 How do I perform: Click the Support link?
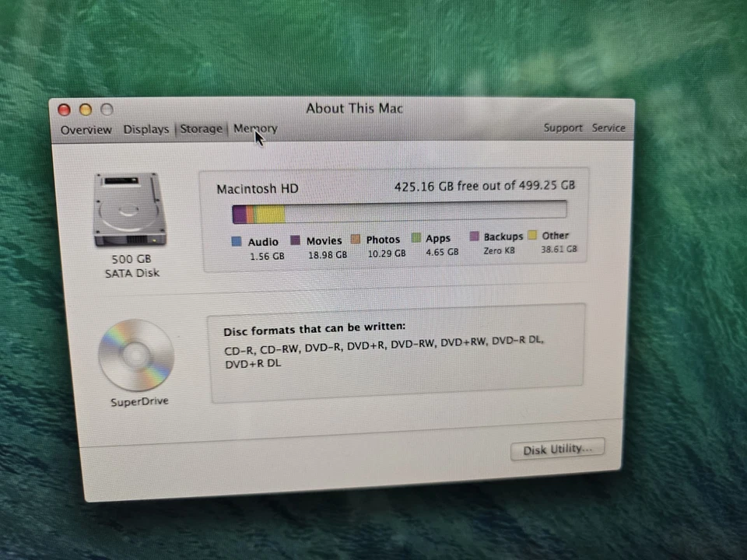(x=563, y=128)
